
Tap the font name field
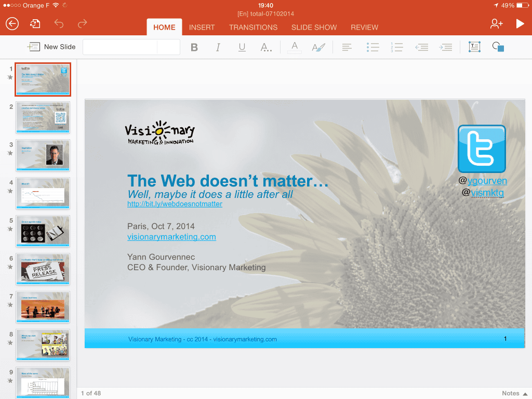click(120, 47)
